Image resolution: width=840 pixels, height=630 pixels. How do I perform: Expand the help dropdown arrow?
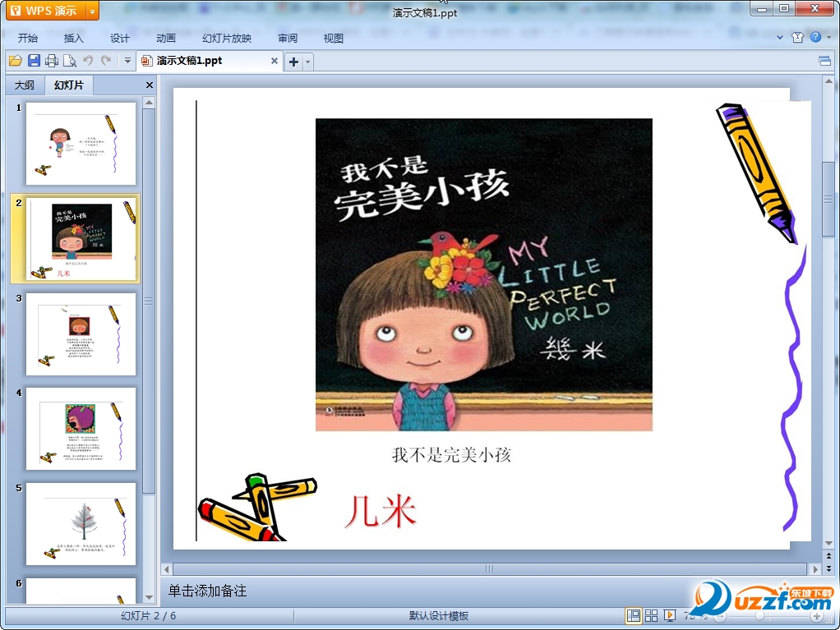pyautogui.click(x=828, y=38)
